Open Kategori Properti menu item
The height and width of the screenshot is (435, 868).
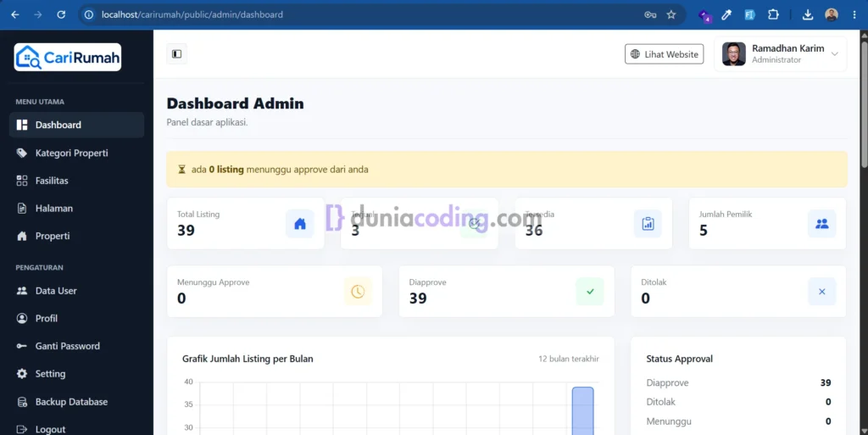76,153
